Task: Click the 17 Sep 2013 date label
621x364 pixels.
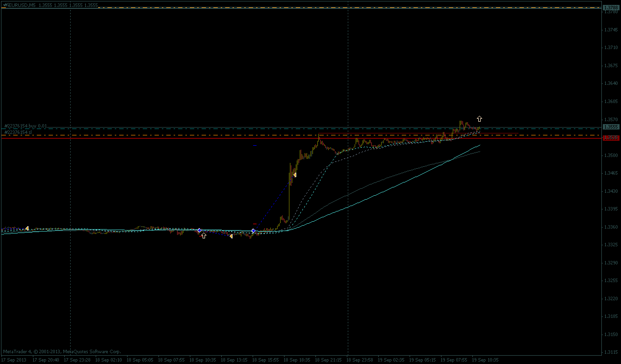Action: (14, 360)
